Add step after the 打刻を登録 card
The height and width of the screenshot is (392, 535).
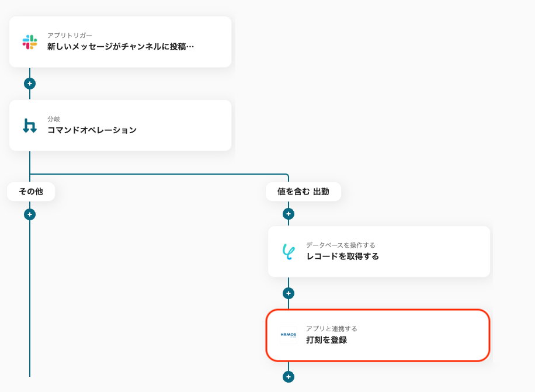point(289,377)
